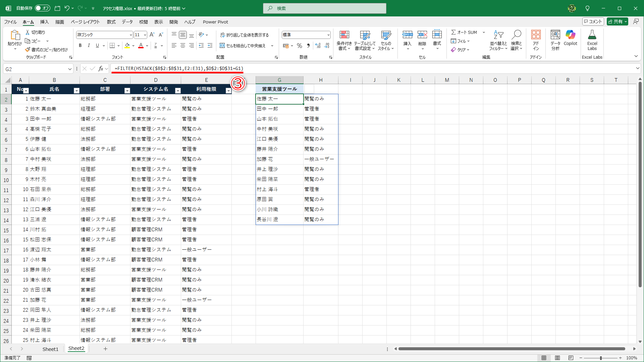Viewport: 644px width, 362px height.
Task: Toggle italic formatting in the Font group
Action: [x=89, y=45]
